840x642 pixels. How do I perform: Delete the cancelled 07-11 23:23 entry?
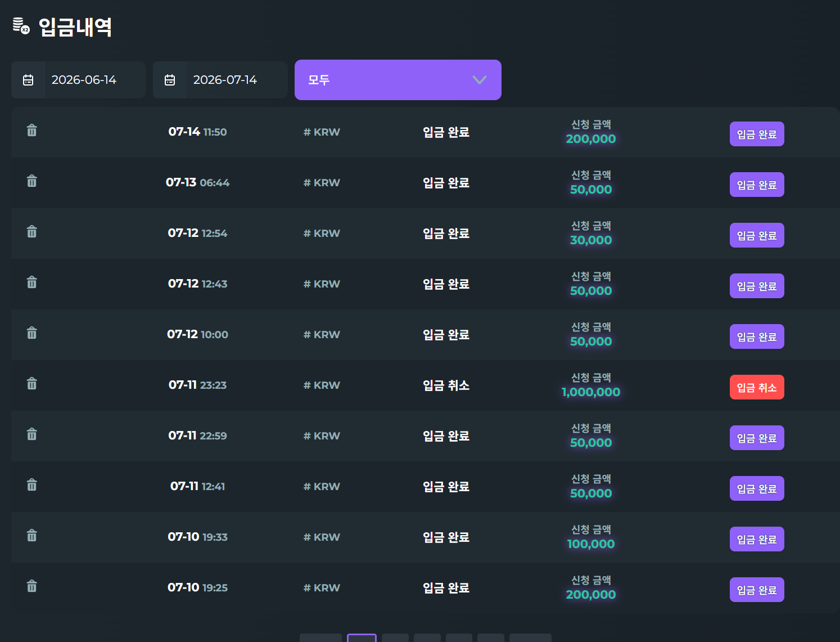tap(32, 384)
